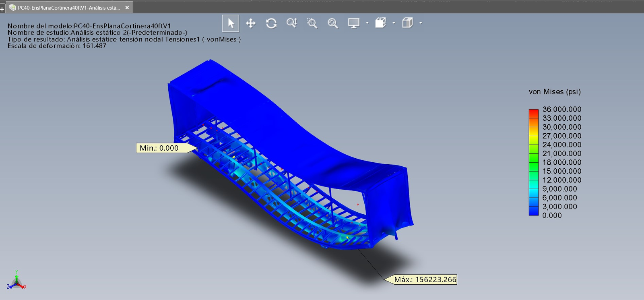Click the view orientation cube icon
The height and width of the screenshot is (300, 644).
(380, 23)
